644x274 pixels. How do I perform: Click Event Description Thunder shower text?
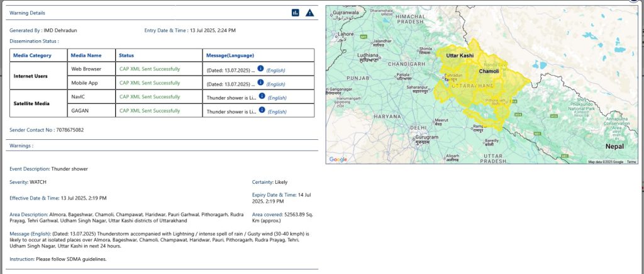click(49, 169)
